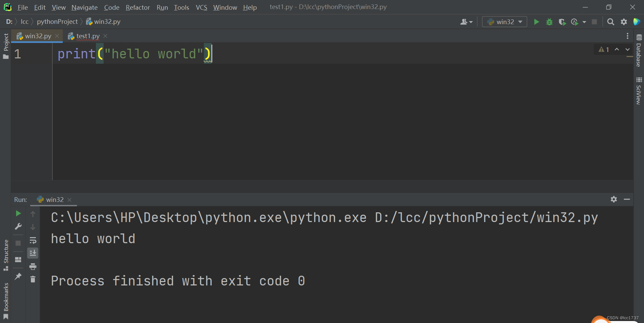Open the View menu
Image resolution: width=644 pixels, height=323 pixels.
[59, 7]
